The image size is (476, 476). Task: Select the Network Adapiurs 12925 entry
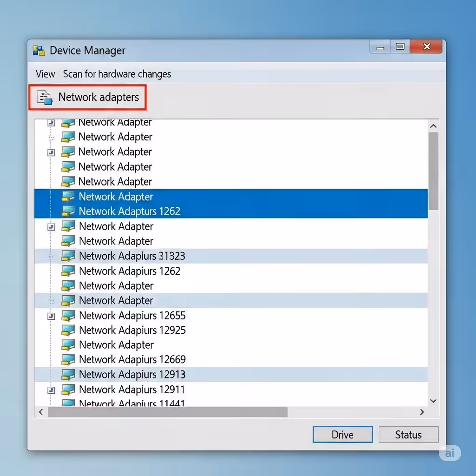point(231,331)
